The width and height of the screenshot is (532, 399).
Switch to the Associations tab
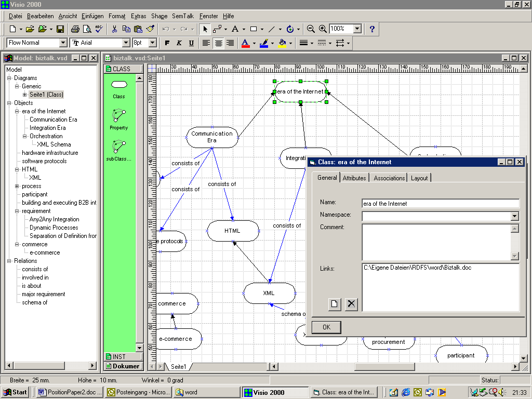pos(389,178)
